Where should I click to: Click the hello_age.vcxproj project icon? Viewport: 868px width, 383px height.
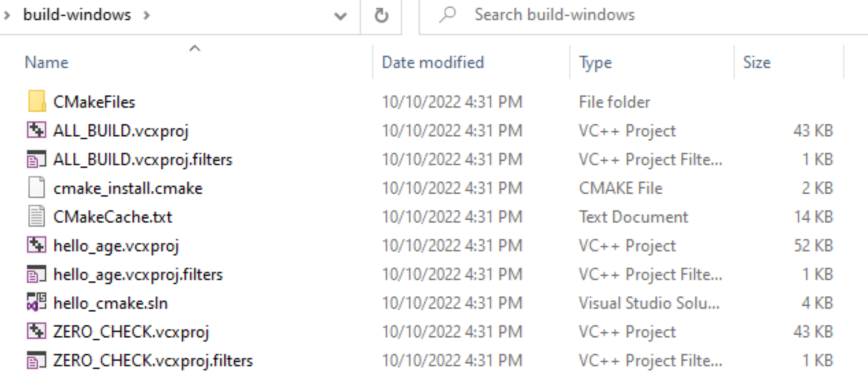pyautogui.click(x=37, y=246)
